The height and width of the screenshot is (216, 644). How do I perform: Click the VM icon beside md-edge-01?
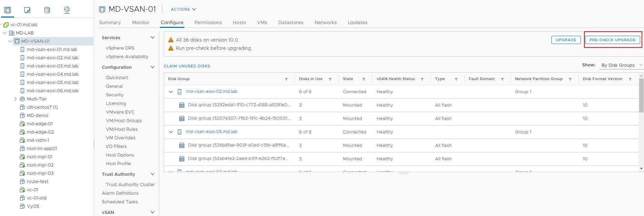point(22,124)
